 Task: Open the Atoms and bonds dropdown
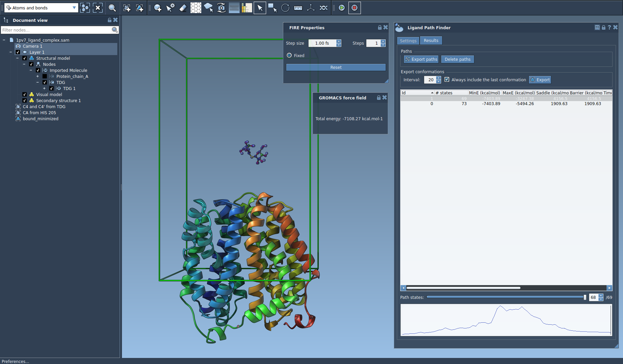[41, 8]
